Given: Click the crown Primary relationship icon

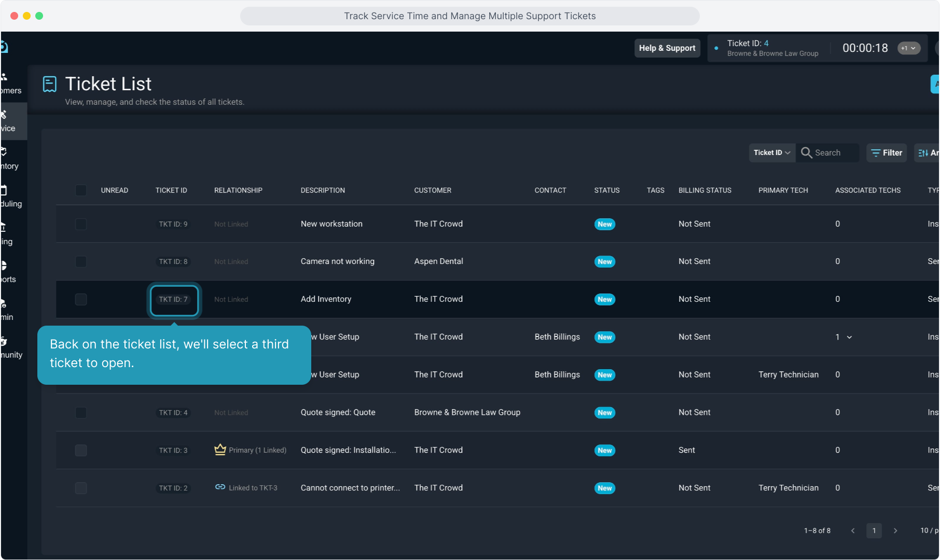Looking at the screenshot, I should pos(220,450).
